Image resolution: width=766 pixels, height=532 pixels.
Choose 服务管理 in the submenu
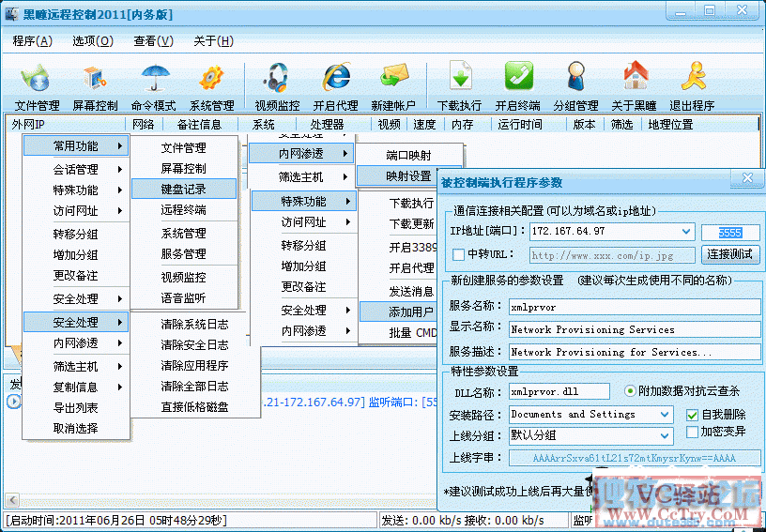(184, 253)
